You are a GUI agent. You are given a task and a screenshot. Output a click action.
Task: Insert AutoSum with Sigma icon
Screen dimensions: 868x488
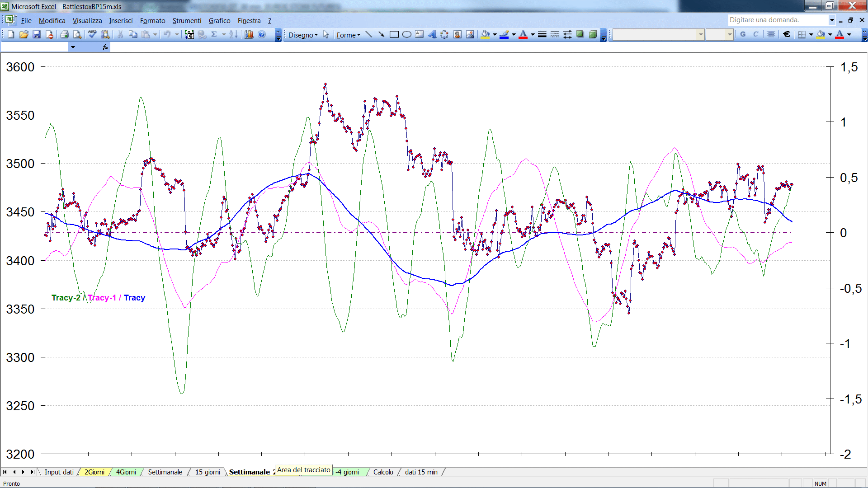(x=214, y=34)
